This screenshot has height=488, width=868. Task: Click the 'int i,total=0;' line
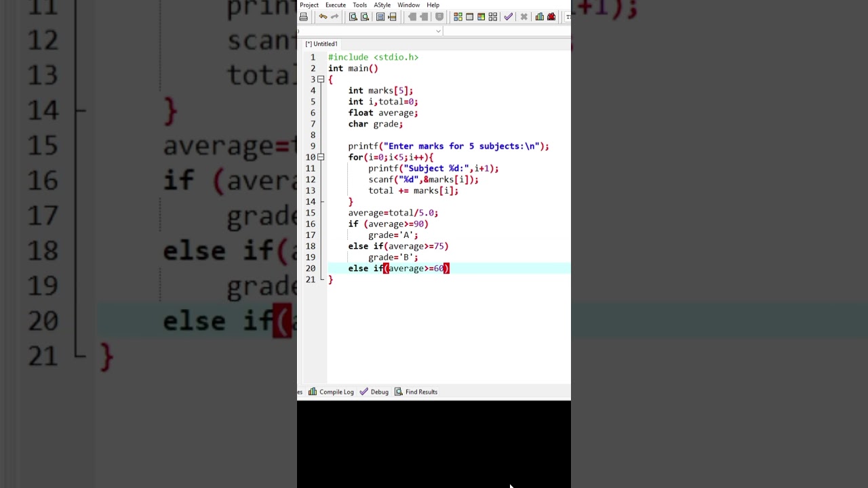(383, 102)
